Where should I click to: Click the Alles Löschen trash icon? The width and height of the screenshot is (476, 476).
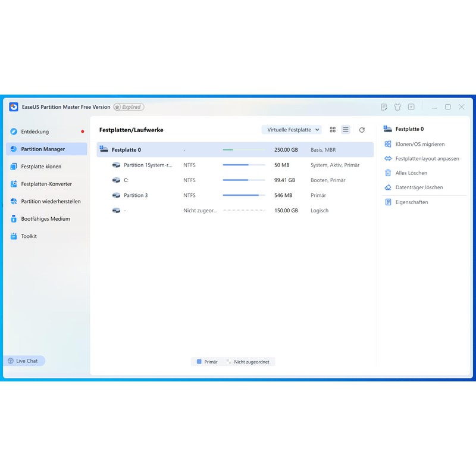(388, 173)
